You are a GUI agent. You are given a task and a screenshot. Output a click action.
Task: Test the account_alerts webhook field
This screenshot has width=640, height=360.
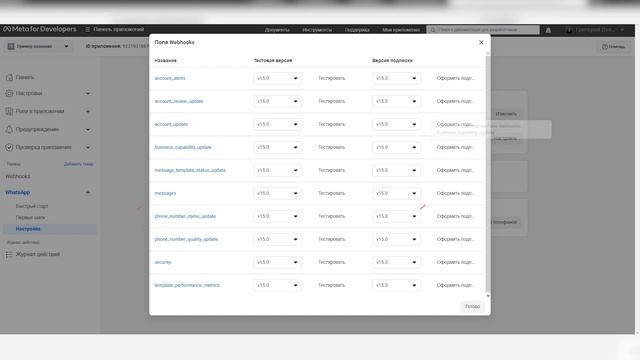pyautogui.click(x=331, y=78)
